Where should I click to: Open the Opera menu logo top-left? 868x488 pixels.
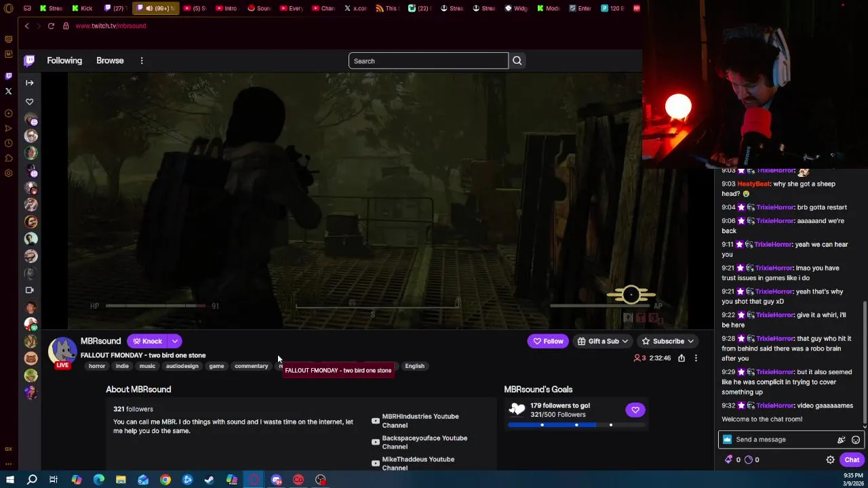pos(8,8)
